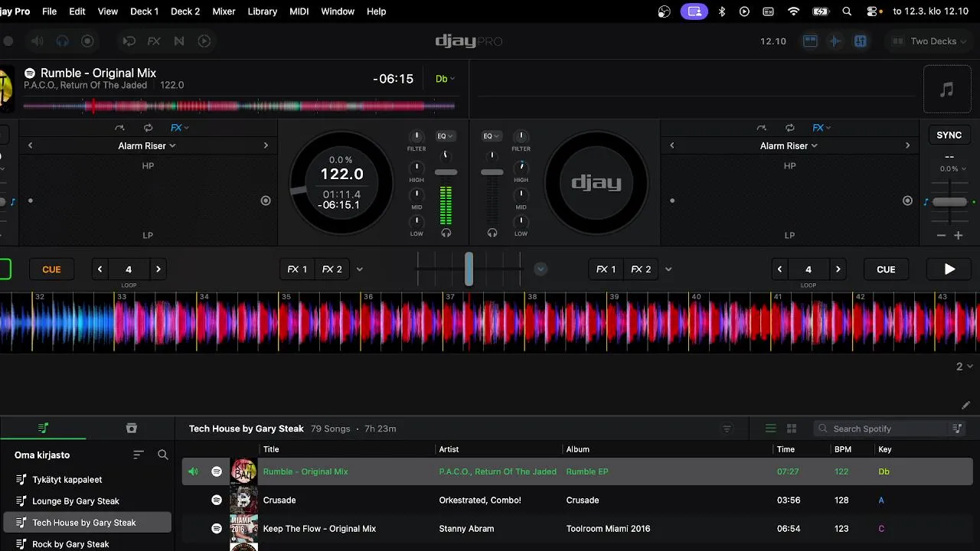Screen dimensions: 980x551
Task: Click the sidebar search magnifier icon
Action: tap(163, 455)
